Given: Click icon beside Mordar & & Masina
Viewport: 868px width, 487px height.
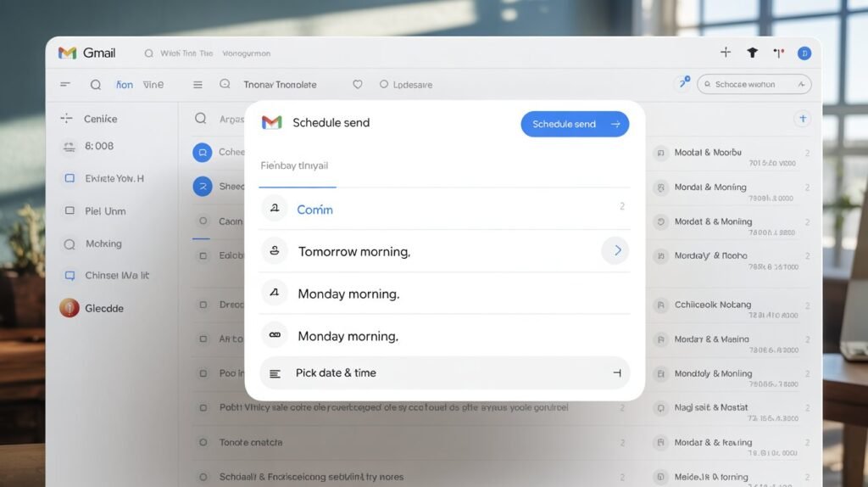Looking at the screenshot, I should coord(660,339).
